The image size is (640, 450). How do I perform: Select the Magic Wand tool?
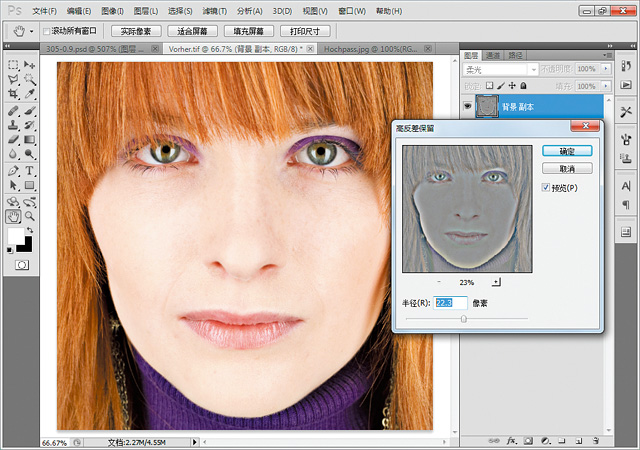[x=29, y=79]
